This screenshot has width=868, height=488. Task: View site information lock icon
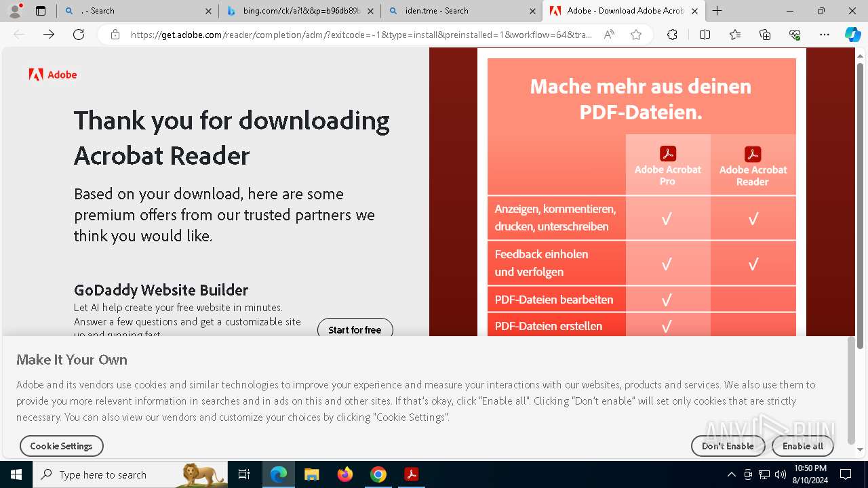pos(115,35)
